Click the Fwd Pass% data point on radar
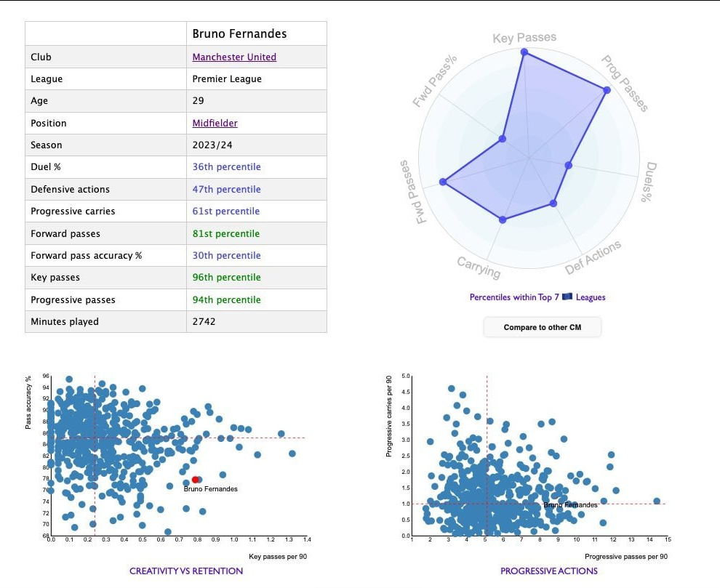This screenshot has height=588, width=720. click(502, 138)
